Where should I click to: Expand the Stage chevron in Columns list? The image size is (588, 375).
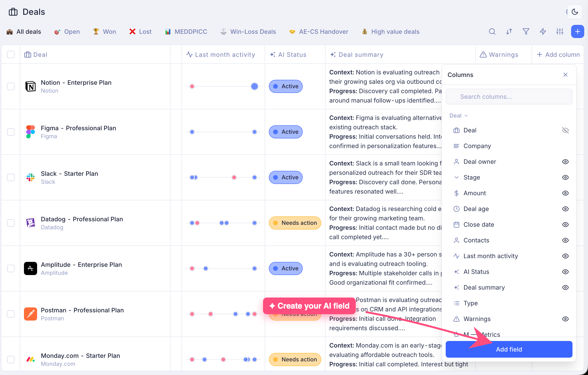tap(456, 177)
